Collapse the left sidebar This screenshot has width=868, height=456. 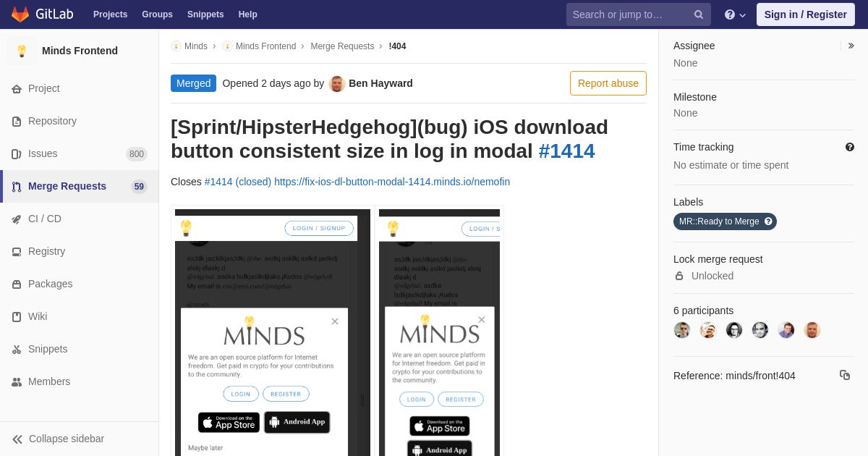[80, 439]
